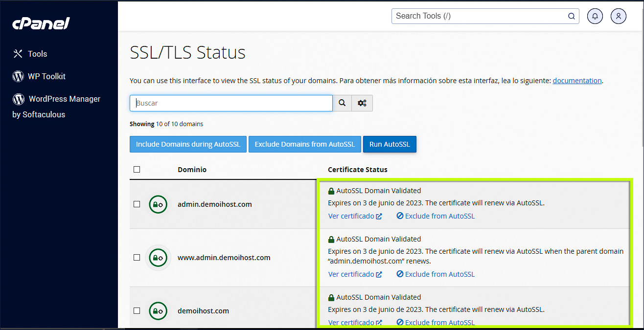
Task: Click the green padlock icon for admin.demoihost.com
Action: [158, 204]
